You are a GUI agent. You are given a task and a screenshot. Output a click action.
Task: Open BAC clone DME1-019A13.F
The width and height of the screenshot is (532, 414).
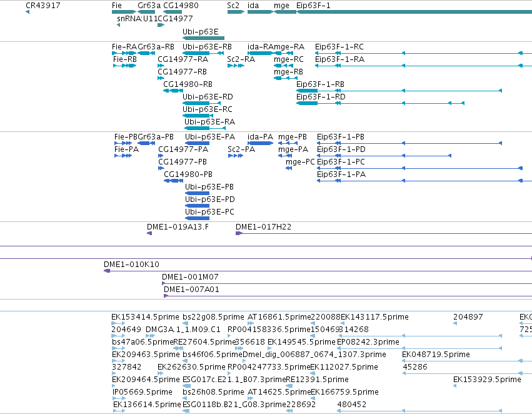[x=178, y=228]
